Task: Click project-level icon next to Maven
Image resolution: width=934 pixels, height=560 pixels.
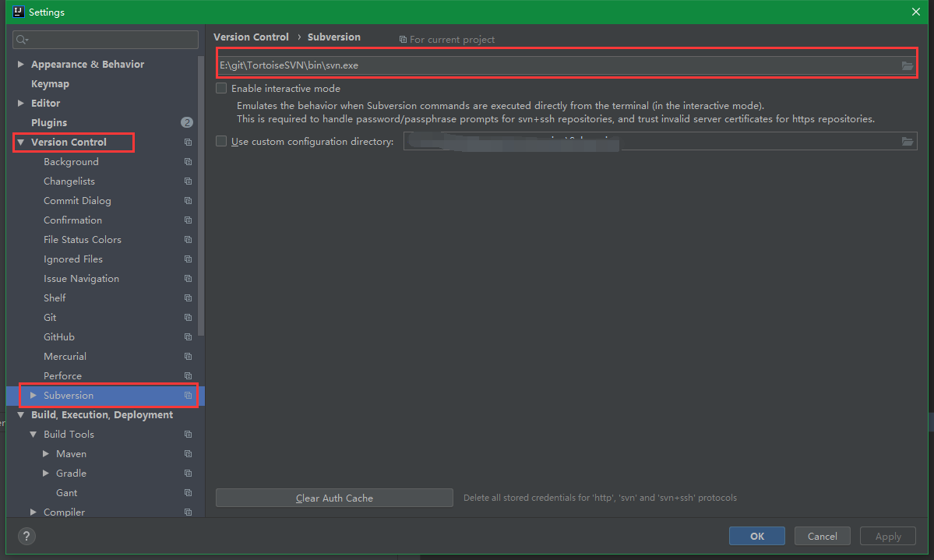Action: [x=189, y=454]
